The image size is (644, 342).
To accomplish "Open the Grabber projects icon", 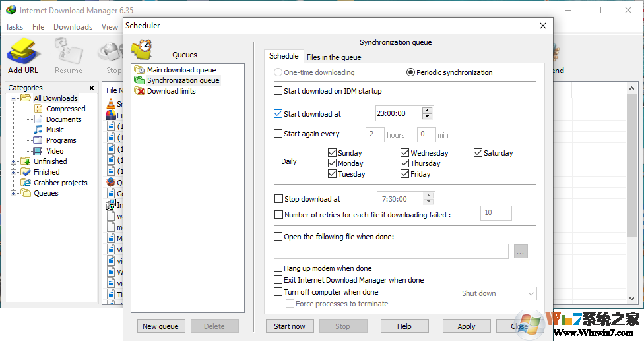I will [x=26, y=183].
